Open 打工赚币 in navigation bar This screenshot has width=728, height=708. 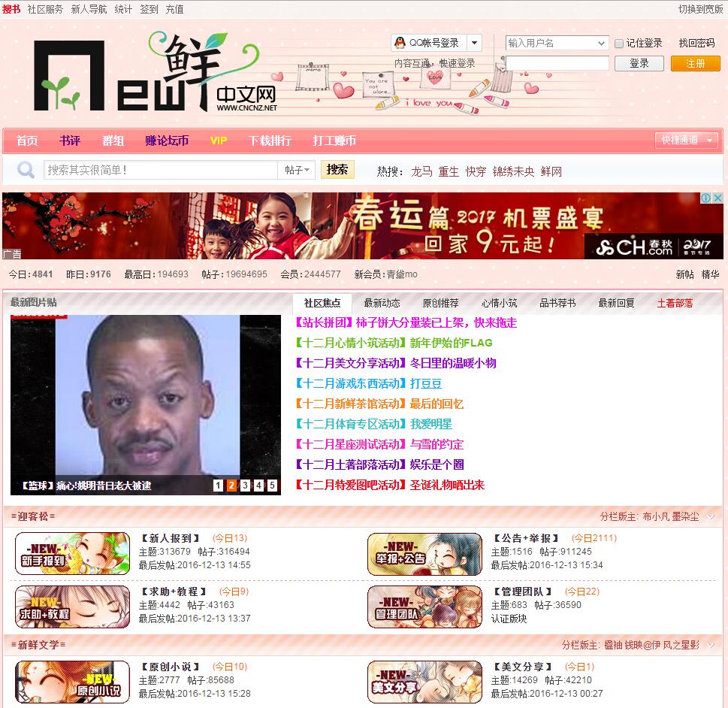pyautogui.click(x=334, y=141)
